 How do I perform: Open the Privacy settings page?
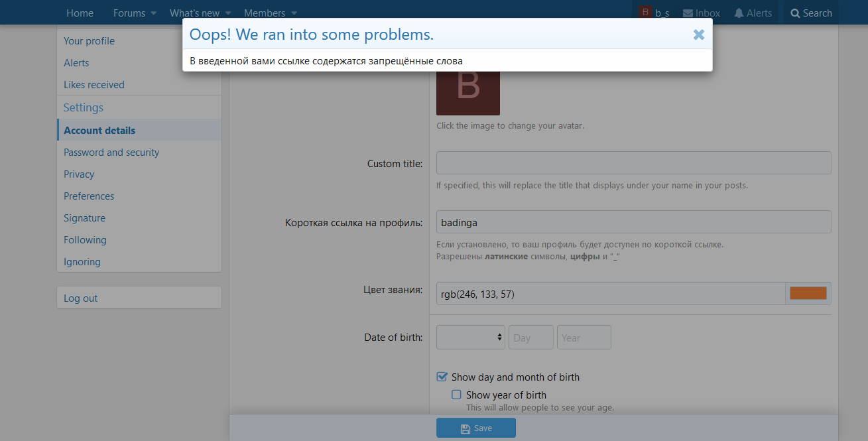79,174
